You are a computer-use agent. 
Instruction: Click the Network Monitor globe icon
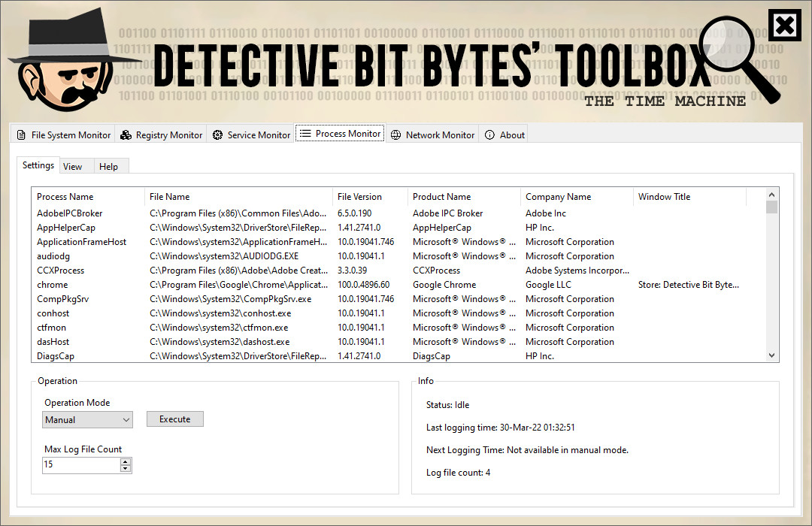click(x=396, y=135)
